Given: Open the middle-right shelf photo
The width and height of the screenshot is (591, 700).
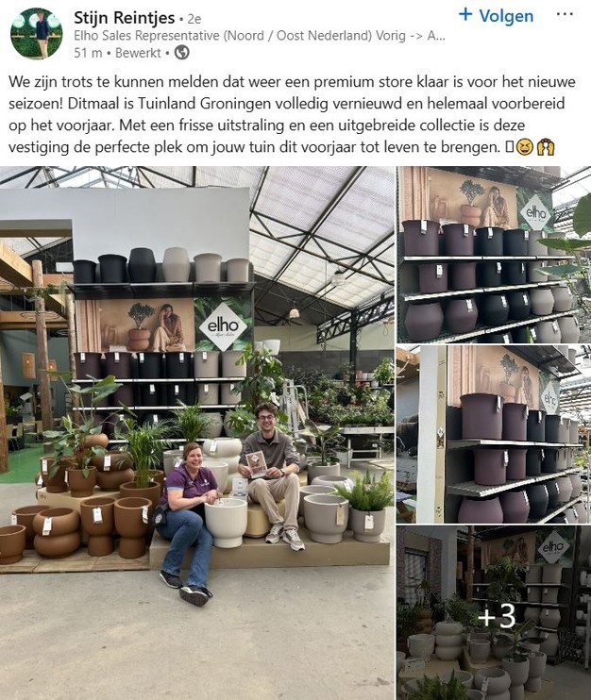Looking at the screenshot, I should (494, 434).
